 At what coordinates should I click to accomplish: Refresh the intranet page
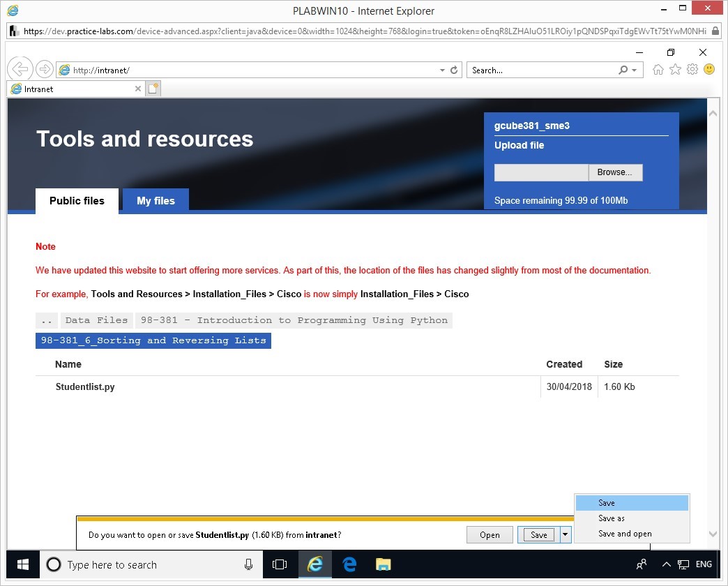click(454, 70)
